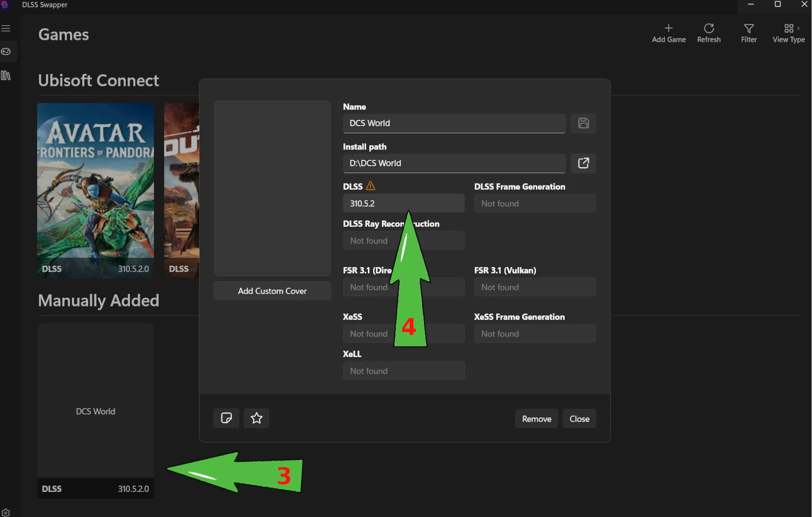Expand the View Type menu

(x=788, y=33)
